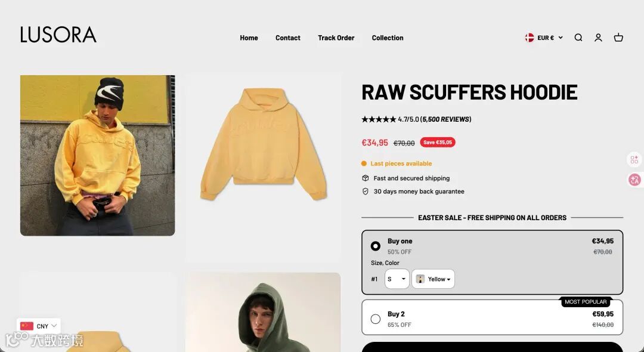
Task: Select the Buy one radio option
Action: click(x=376, y=246)
